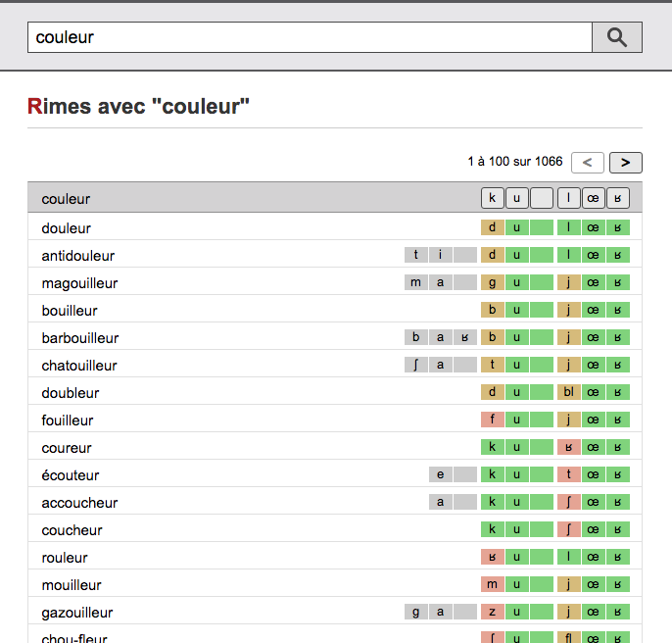Click the red "m" phoneme in mouilleur row
Image resolution: width=672 pixels, height=643 pixels.
(493, 584)
